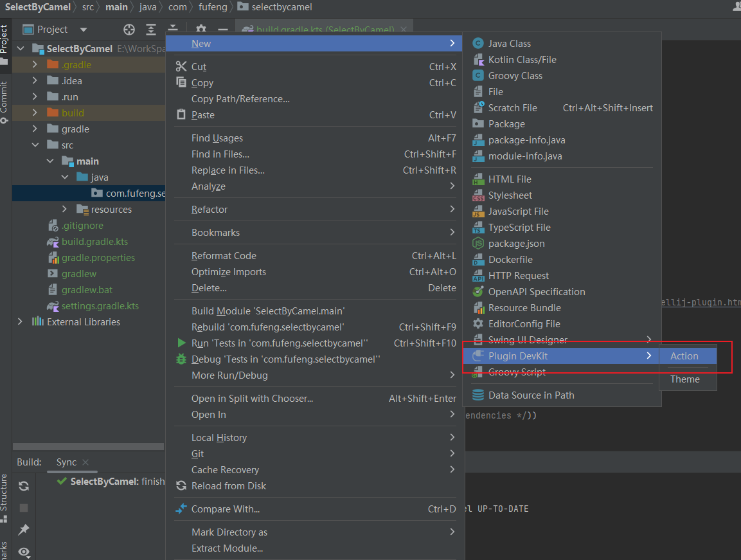Click the Scratch File icon
The image size is (741, 560).
pos(478,108)
